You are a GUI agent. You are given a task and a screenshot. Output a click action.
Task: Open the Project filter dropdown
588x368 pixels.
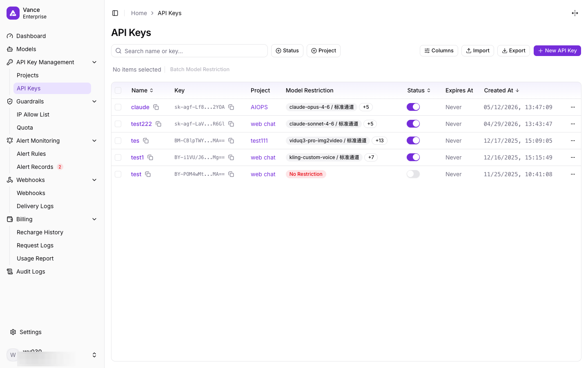(323, 51)
